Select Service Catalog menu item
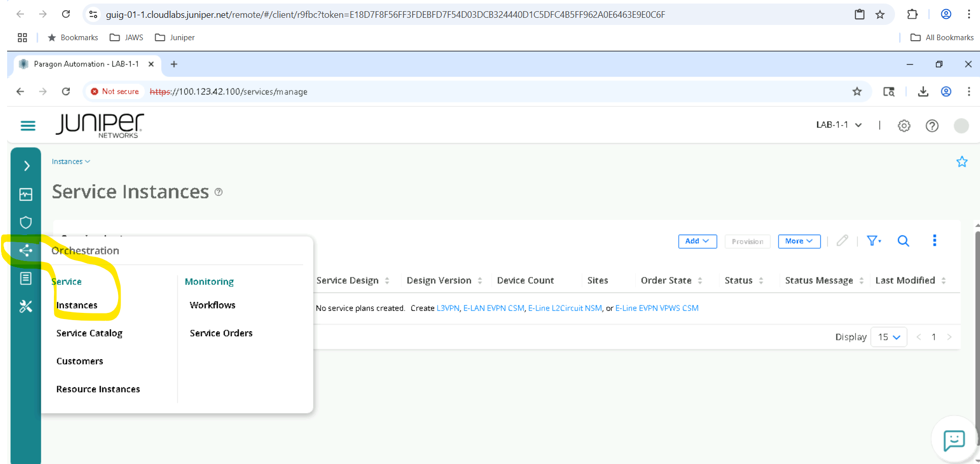This screenshot has width=980, height=464. 90,333
